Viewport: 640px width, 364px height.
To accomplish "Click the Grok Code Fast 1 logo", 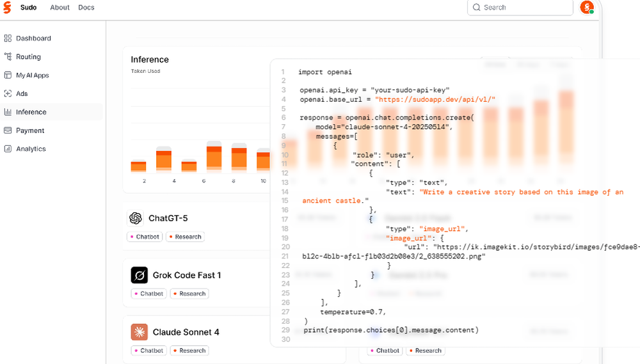I will 140,275.
